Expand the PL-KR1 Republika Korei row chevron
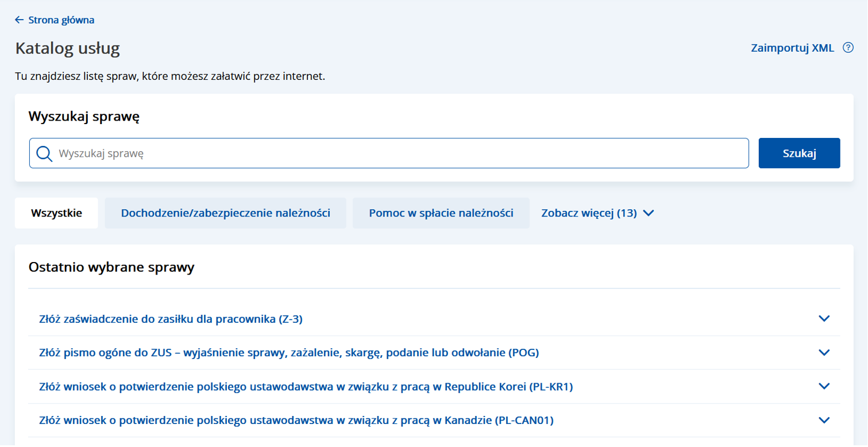The width and height of the screenshot is (868, 447). click(824, 387)
